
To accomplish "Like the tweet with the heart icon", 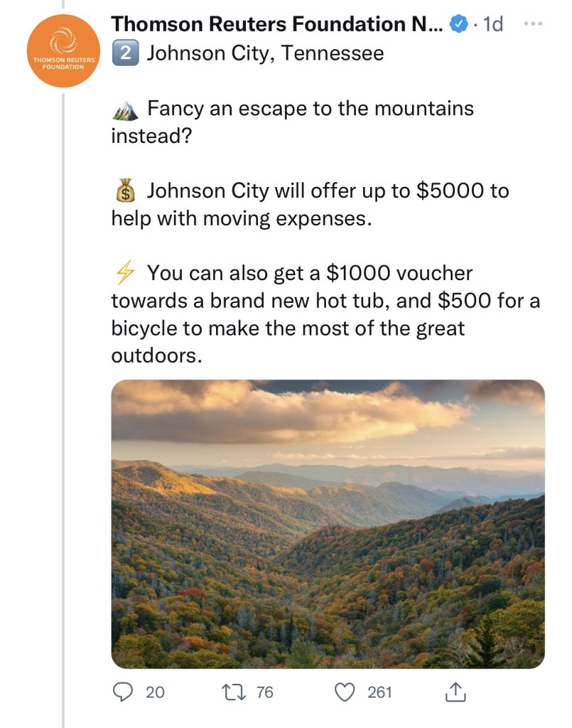I will pyautogui.click(x=345, y=692).
